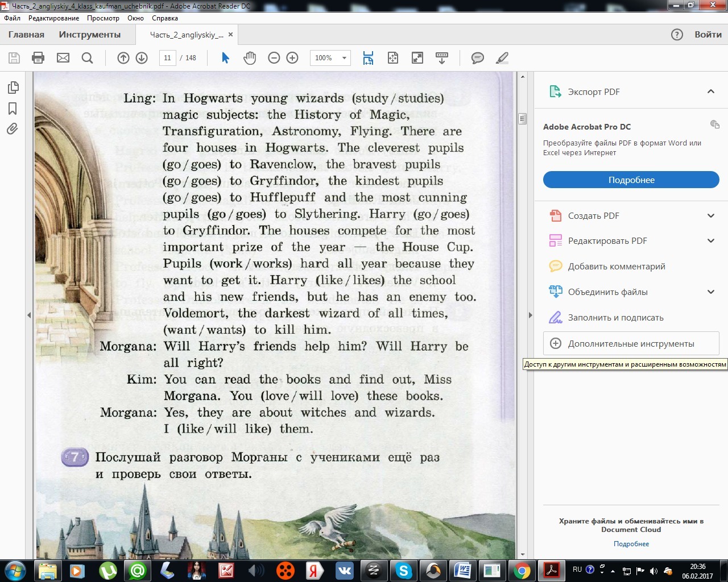Open the Редактирование menu

pos(54,18)
